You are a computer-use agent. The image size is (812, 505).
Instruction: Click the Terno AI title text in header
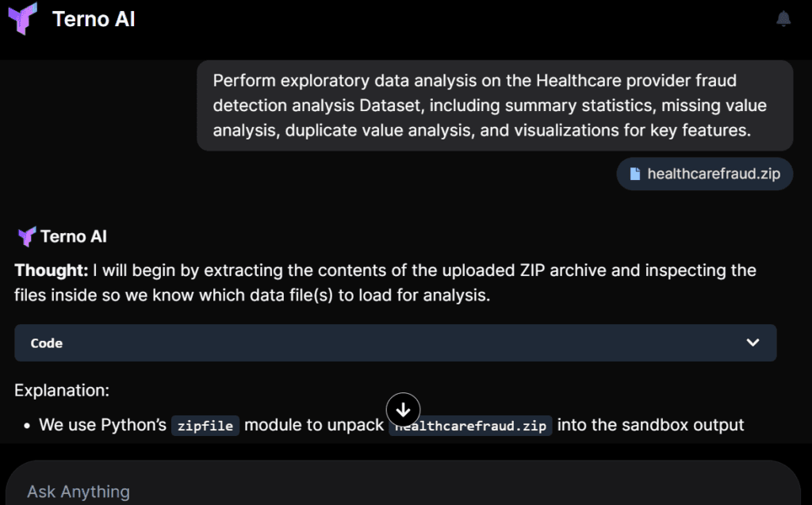(x=94, y=19)
